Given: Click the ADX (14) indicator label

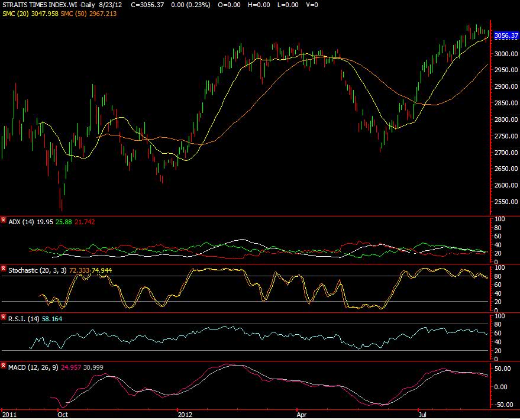Looking at the screenshot, I should 21,222.
